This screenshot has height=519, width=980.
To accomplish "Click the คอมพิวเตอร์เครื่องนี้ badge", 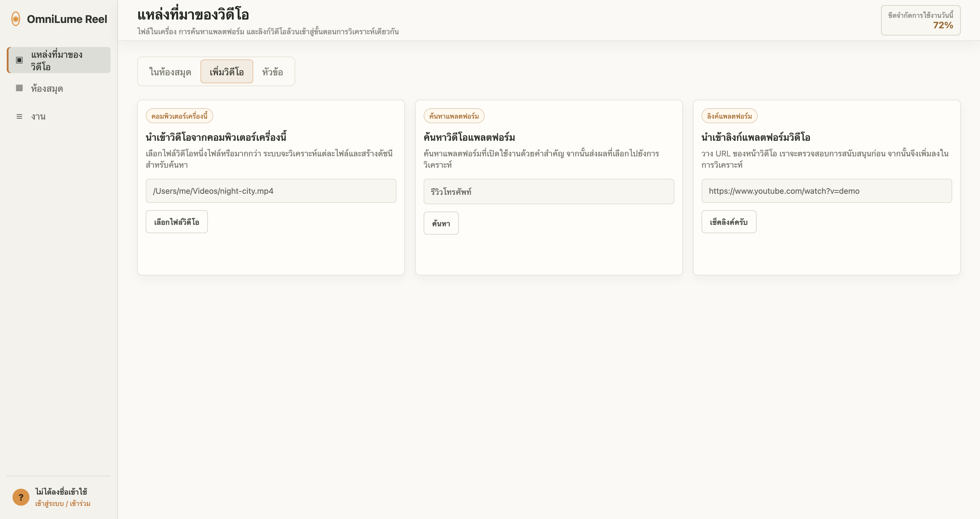I will coord(179,116).
